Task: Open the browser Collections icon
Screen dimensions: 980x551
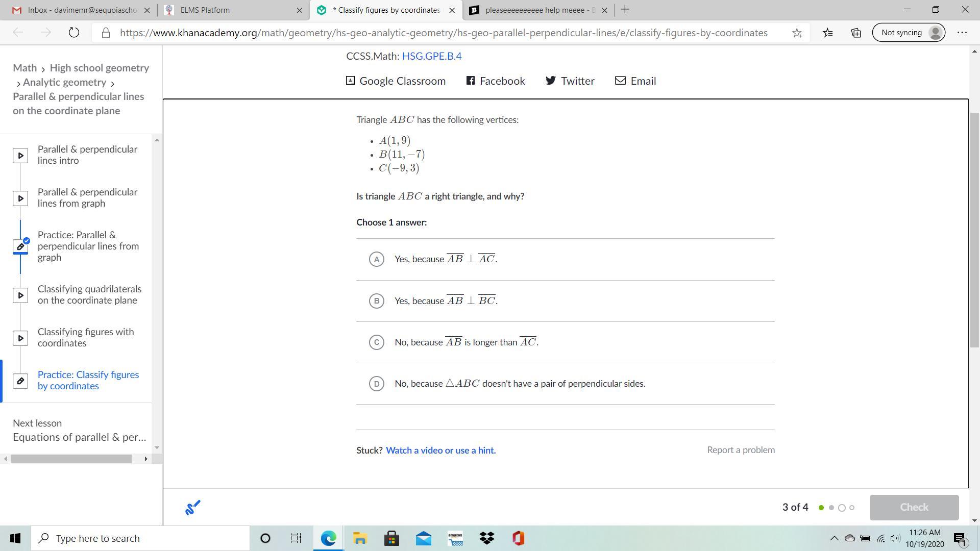Action: pyautogui.click(x=856, y=33)
